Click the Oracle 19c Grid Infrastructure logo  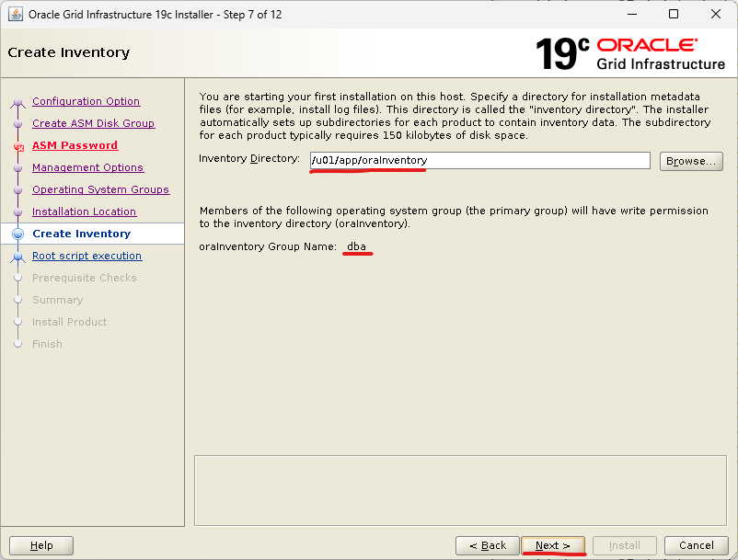(630, 53)
